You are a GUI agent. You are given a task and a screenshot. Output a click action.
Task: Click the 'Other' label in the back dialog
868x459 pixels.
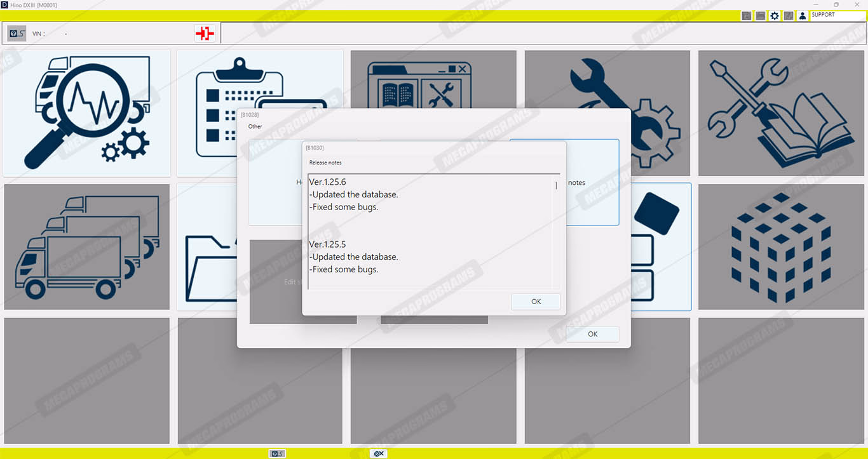255,126
